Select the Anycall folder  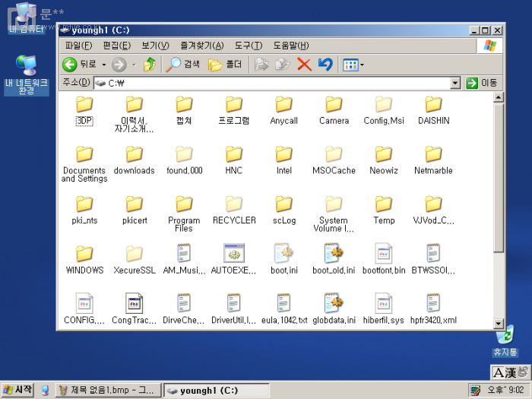click(283, 111)
